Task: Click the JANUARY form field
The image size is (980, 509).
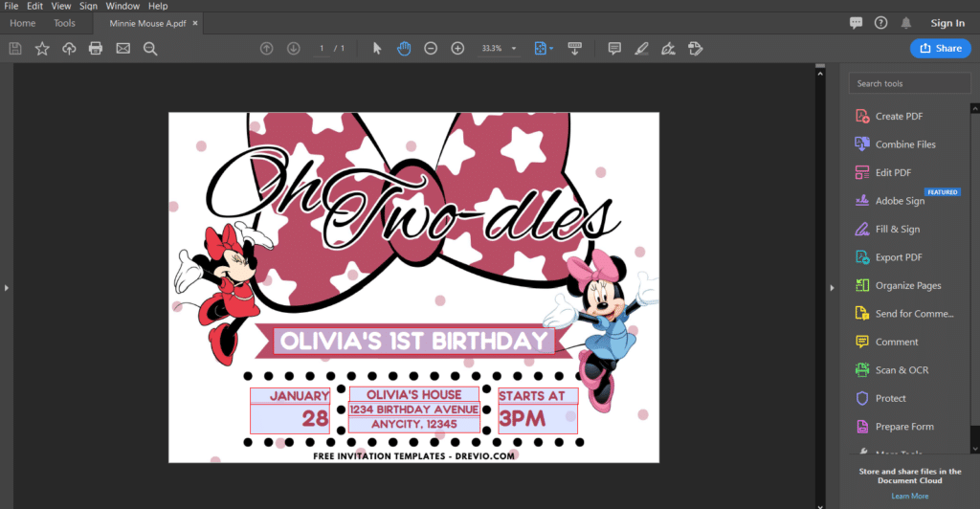Action: click(x=290, y=396)
